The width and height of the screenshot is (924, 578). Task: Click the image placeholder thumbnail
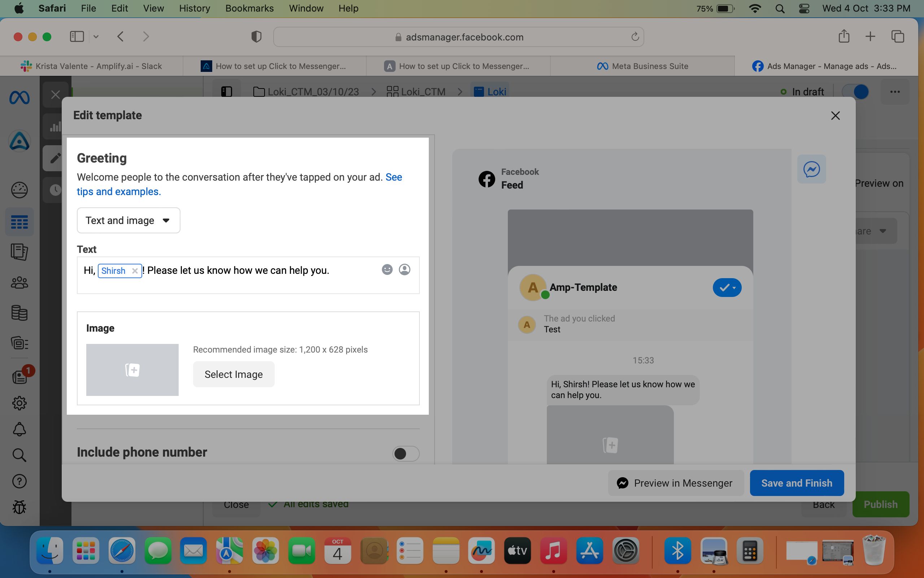click(x=132, y=370)
